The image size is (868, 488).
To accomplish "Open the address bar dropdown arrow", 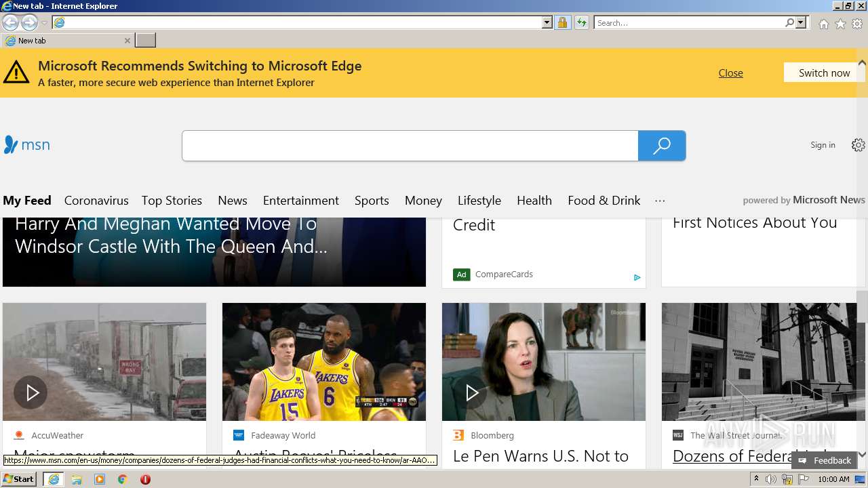I will coord(547,22).
